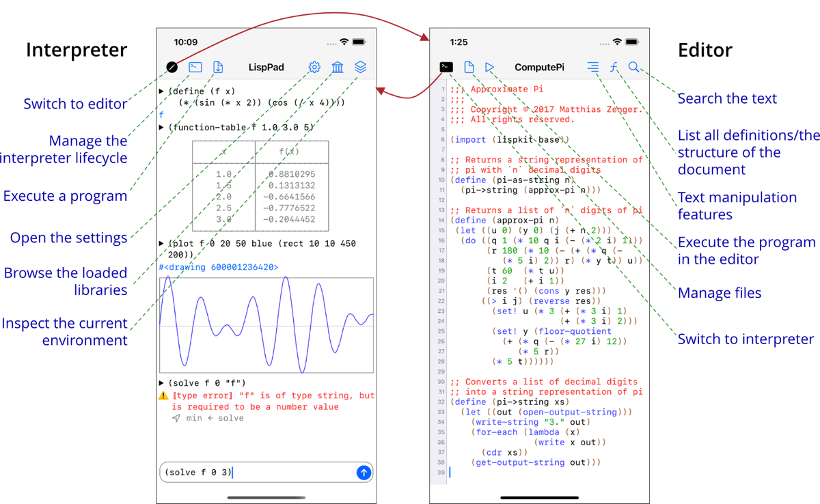The image size is (820, 504).
Task: Search the text with magnifier icon
Action: click(634, 67)
